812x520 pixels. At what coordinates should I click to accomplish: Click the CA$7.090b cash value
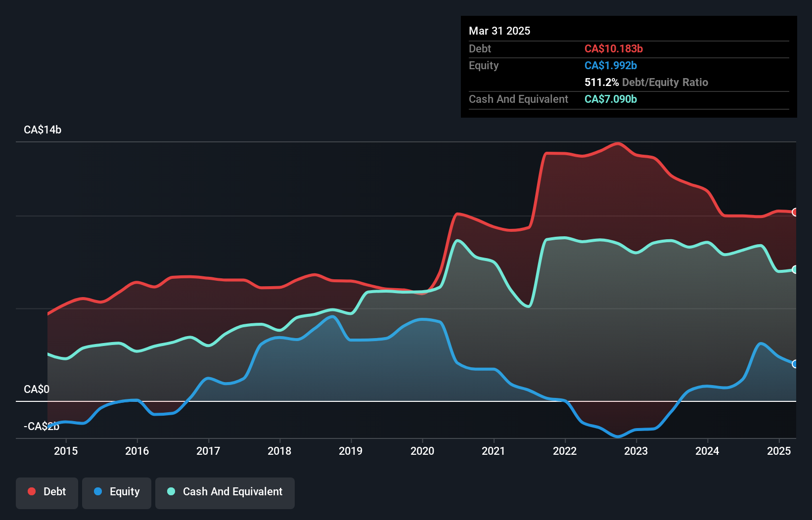coord(611,99)
